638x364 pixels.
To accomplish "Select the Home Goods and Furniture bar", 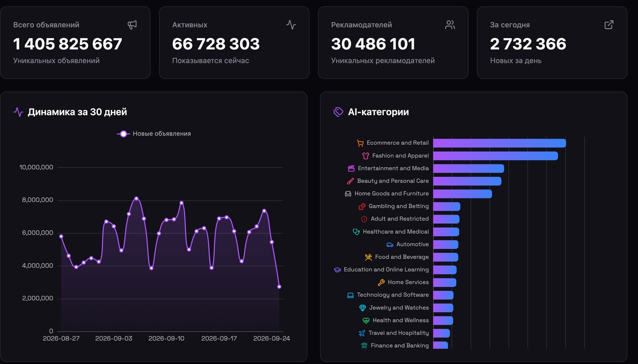I will 463,194.
